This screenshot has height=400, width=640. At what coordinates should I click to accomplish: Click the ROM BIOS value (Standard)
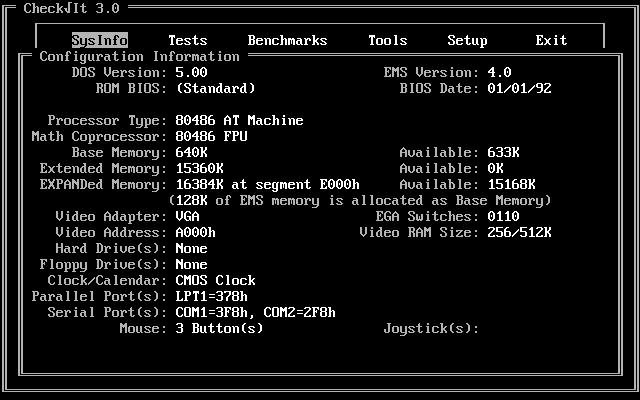[216, 88]
